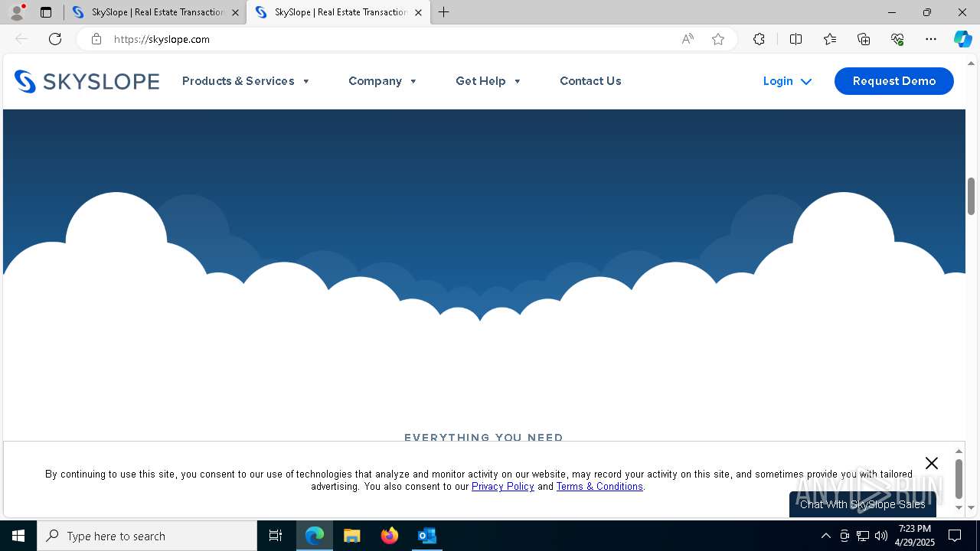
Task: Open a new tab
Action: pos(444,12)
